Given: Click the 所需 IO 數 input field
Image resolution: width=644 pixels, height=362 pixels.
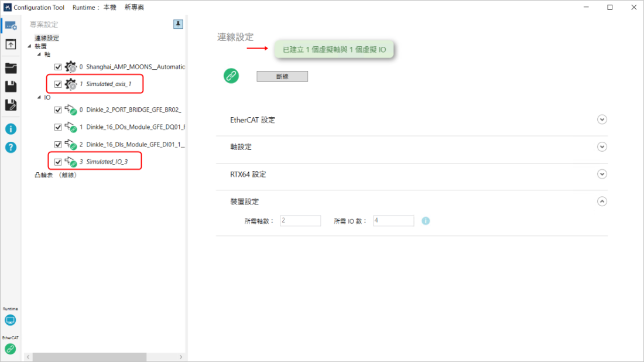Looking at the screenshot, I should (x=393, y=221).
